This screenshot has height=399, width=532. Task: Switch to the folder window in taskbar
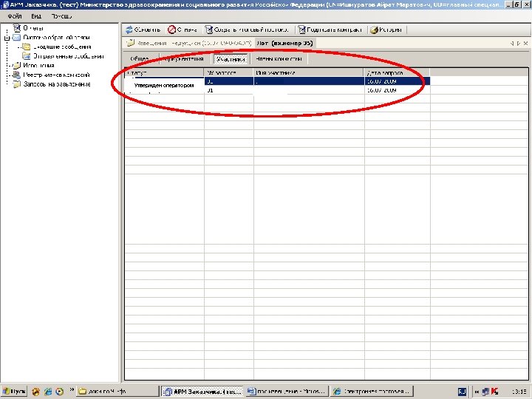point(117,391)
